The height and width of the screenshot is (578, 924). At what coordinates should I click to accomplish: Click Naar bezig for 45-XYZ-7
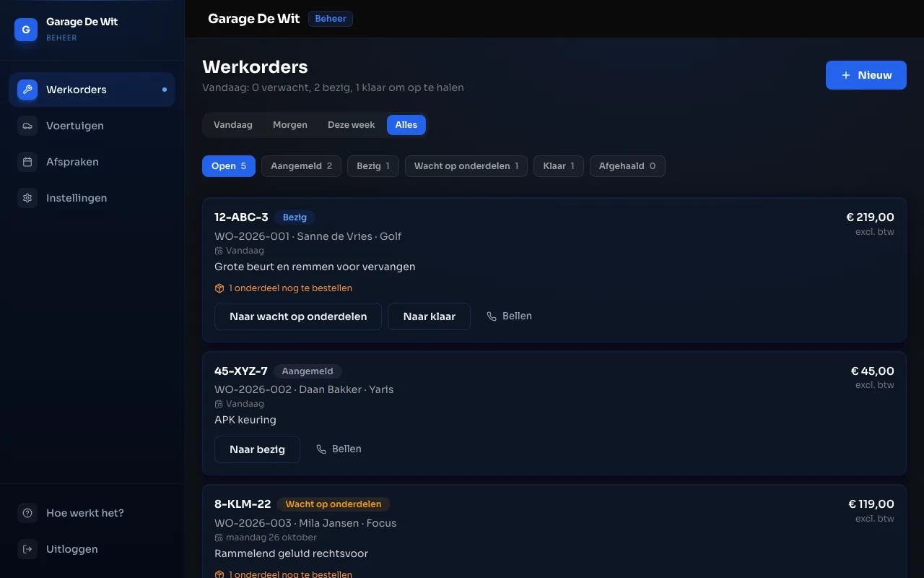[257, 449]
